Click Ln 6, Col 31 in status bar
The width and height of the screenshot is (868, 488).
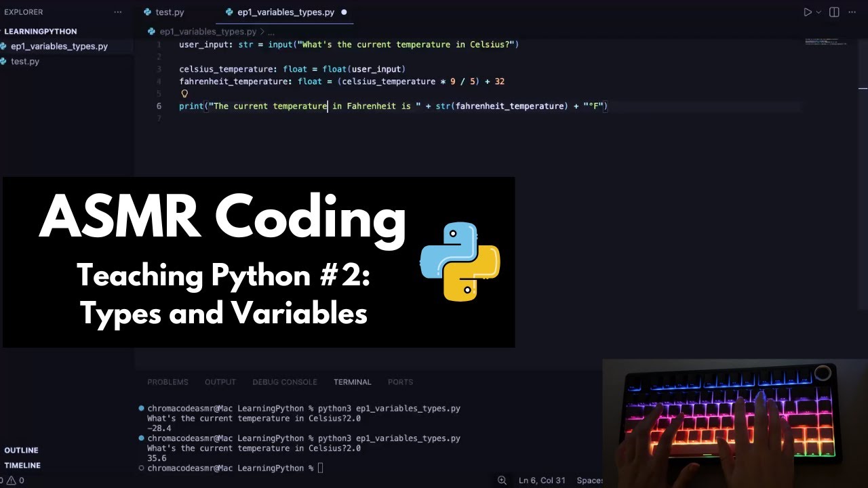point(542,481)
